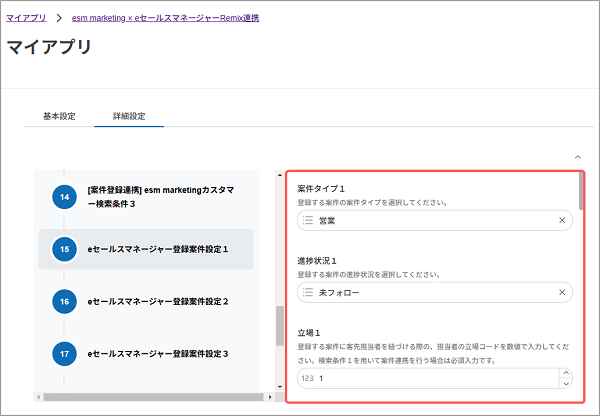This screenshot has width=600, height=416.
Task: Click the 立場1 number input field
Action: click(430, 379)
